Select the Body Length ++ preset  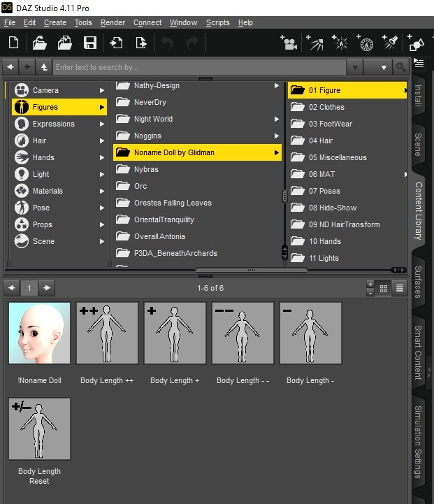click(x=108, y=333)
